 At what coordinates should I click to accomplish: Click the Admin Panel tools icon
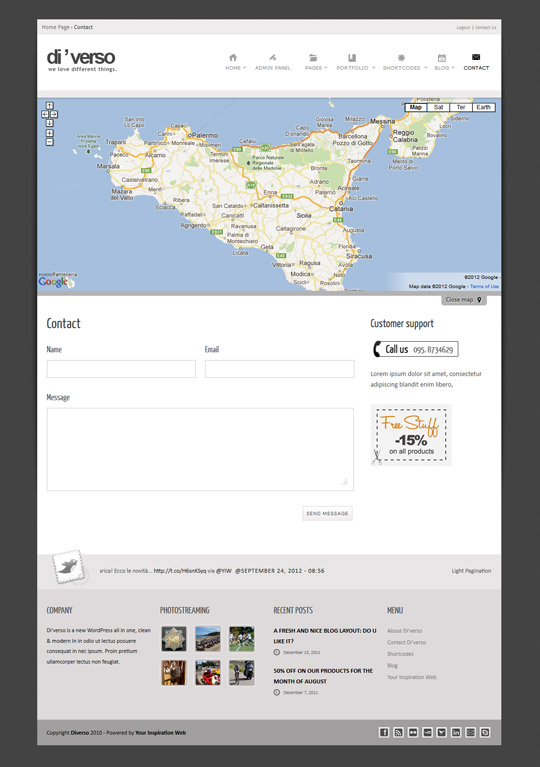click(272, 57)
